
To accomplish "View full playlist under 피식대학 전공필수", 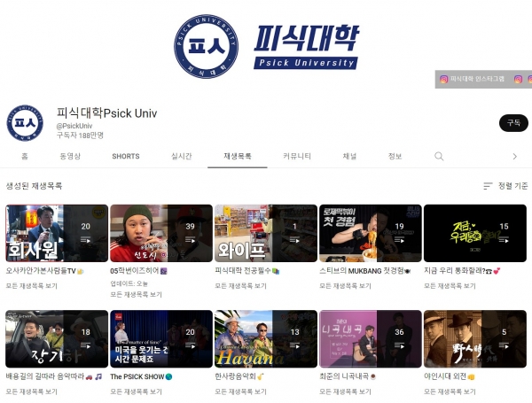I will pyautogui.click(x=240, y=286).
